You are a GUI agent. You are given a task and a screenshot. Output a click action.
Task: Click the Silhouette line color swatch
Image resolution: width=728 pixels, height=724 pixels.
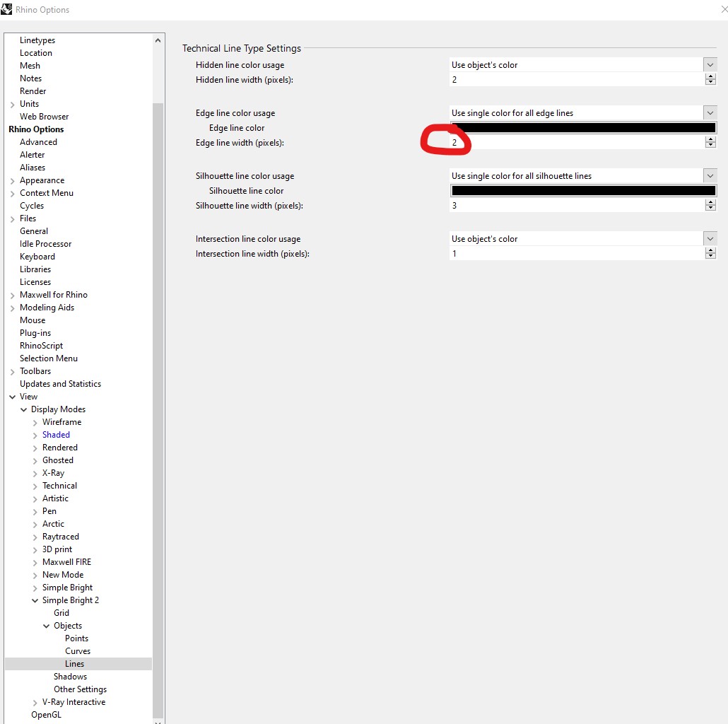(x=583, y=190)
